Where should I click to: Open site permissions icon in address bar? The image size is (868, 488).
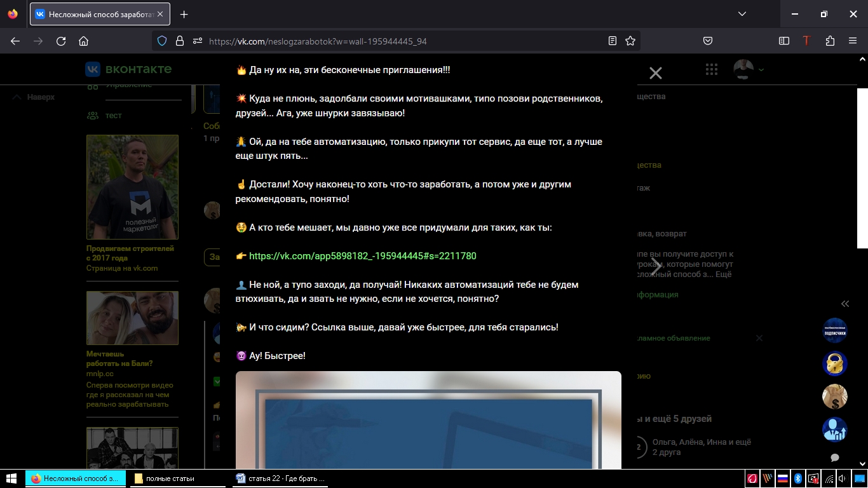tap(198, 41)
